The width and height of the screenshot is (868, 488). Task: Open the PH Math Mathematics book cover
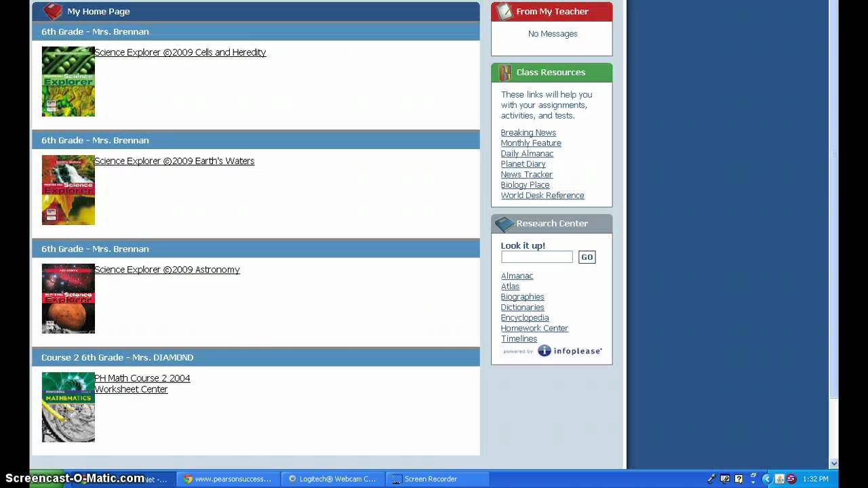click(68, 407)
